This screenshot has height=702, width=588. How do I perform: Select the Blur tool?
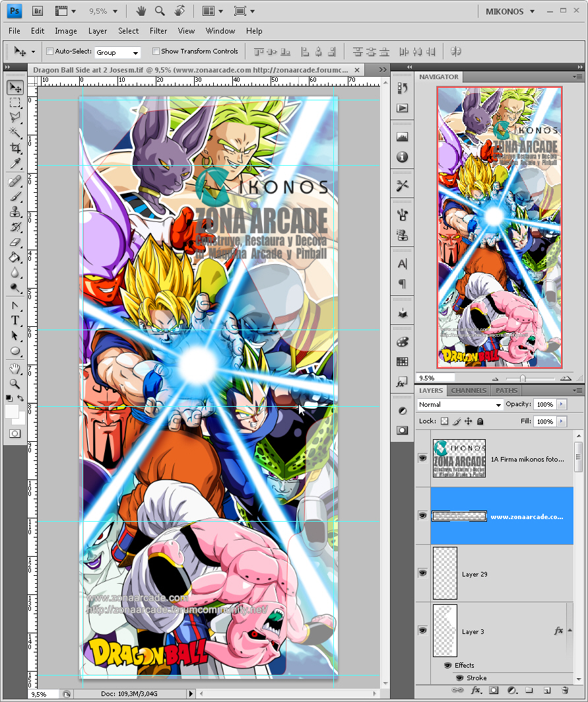[x=15, y=273]
